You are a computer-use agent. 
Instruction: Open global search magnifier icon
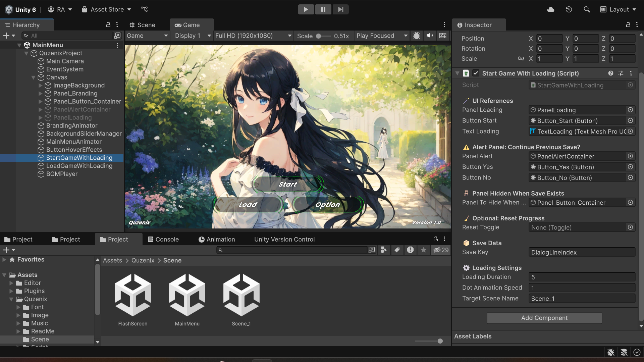pyautogui.click(x=587, y=9)
